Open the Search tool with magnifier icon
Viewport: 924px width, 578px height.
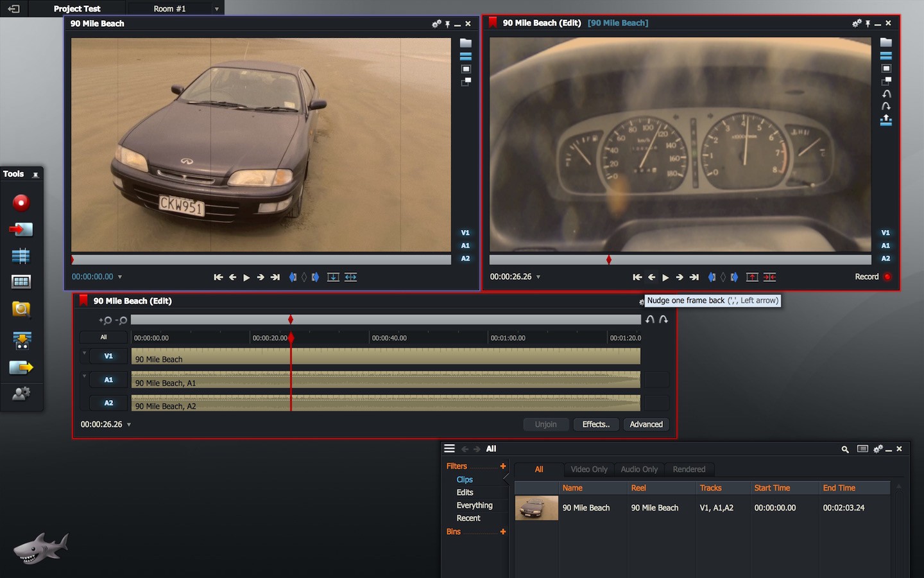21,310
